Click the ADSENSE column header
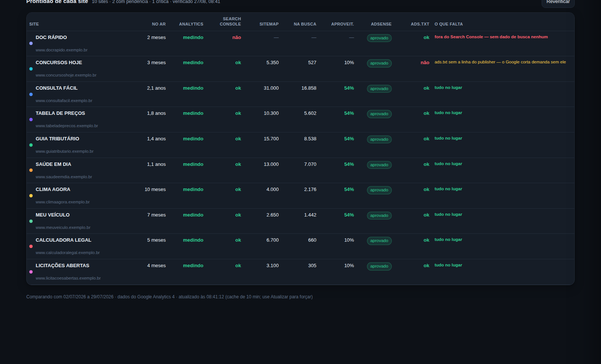Screen dimensions: 601x364 [381, 24]
